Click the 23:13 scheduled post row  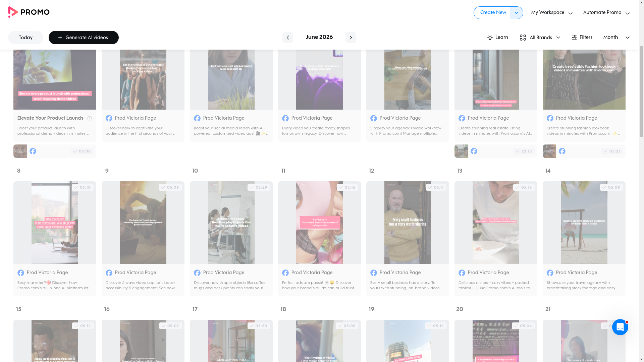[x=496, y=151]
